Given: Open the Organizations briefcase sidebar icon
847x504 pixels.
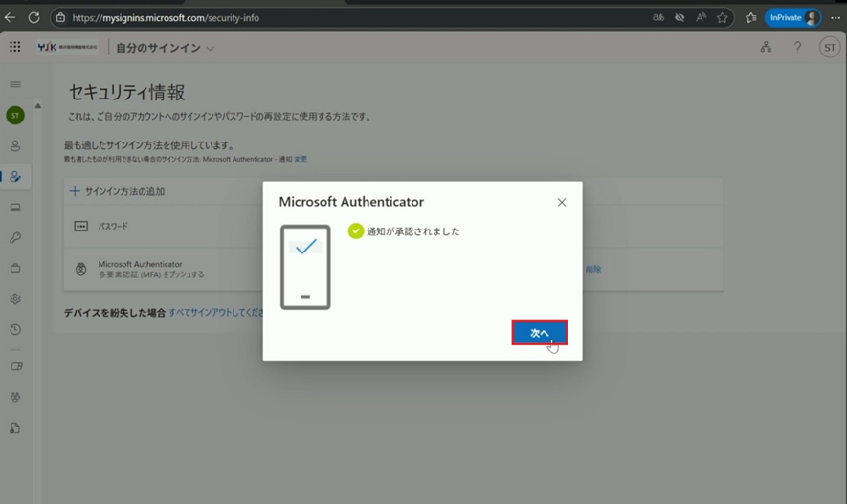Looking at the screenshot, I should (15, 269).
